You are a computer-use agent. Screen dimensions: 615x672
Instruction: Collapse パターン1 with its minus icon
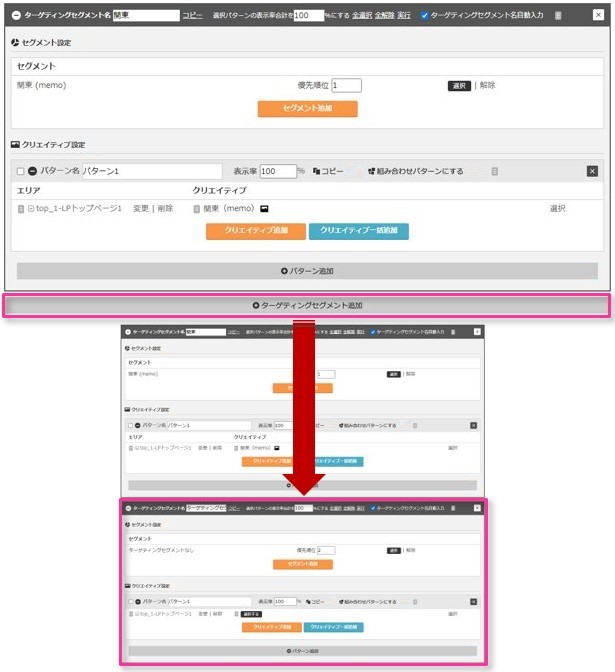pos(33,171)
